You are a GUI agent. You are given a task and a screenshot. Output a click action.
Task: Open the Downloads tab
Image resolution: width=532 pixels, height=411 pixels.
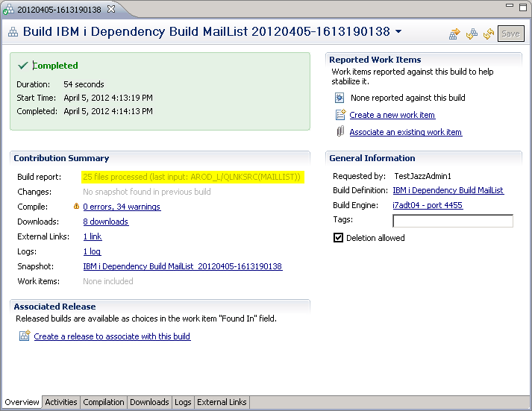click(149, 402)
